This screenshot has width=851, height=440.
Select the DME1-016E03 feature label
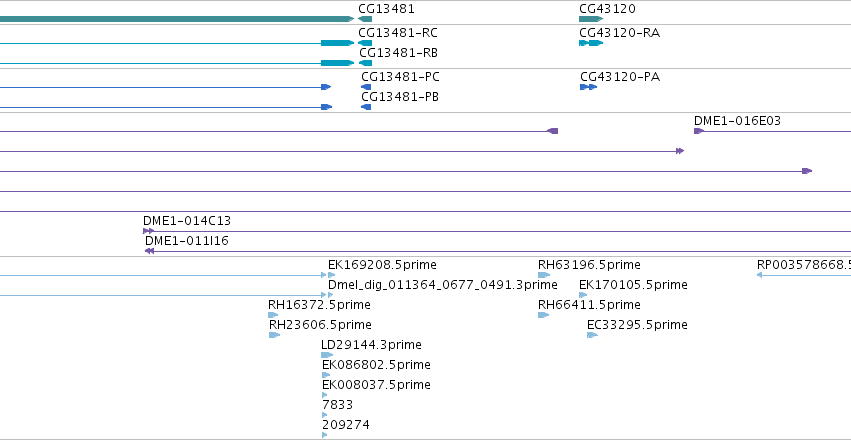(x=738, y=121)
